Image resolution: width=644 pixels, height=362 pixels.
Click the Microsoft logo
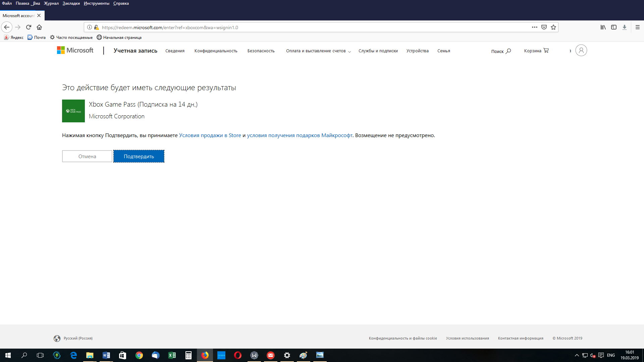point(75,50)
